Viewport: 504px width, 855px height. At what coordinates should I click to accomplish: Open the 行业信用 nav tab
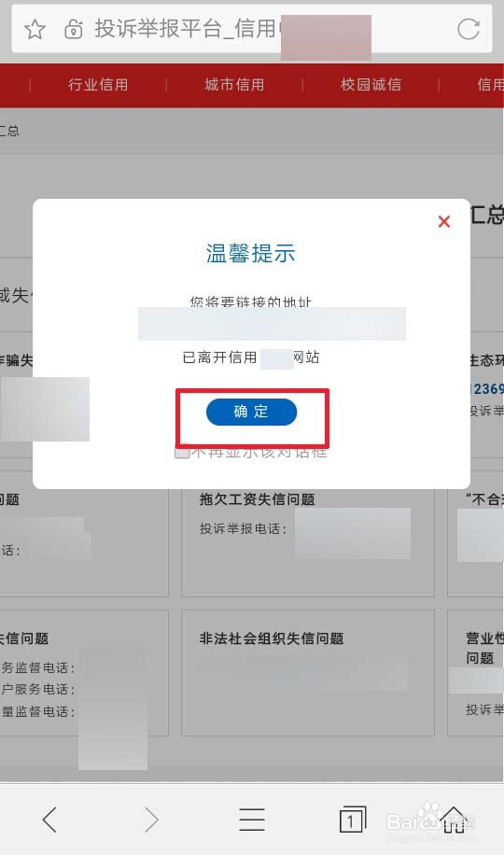[98, 85]
